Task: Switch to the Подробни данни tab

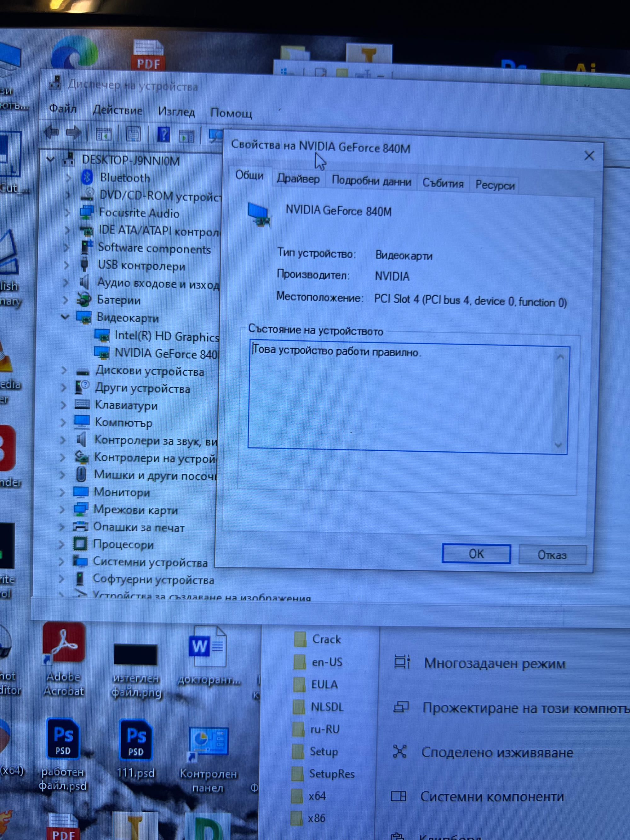Action: 371,181
